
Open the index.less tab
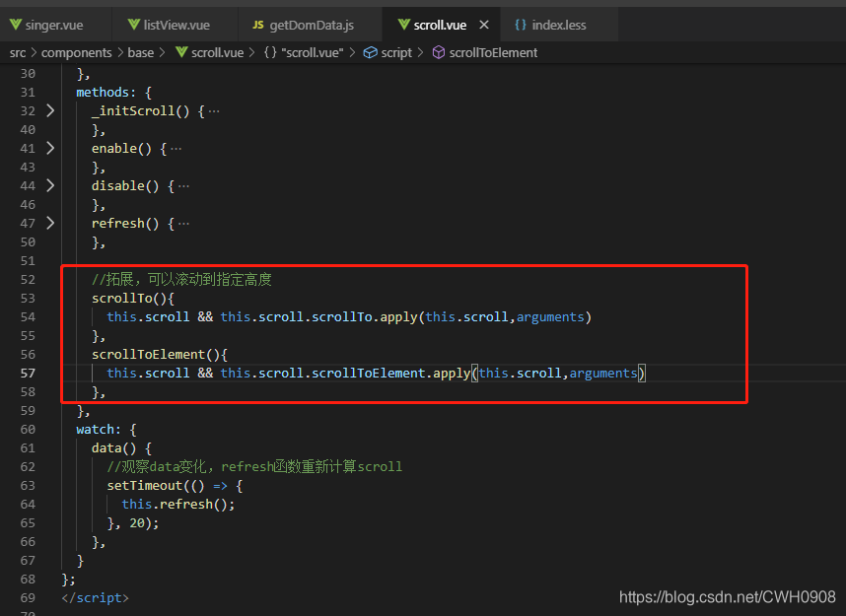(558, 25)
